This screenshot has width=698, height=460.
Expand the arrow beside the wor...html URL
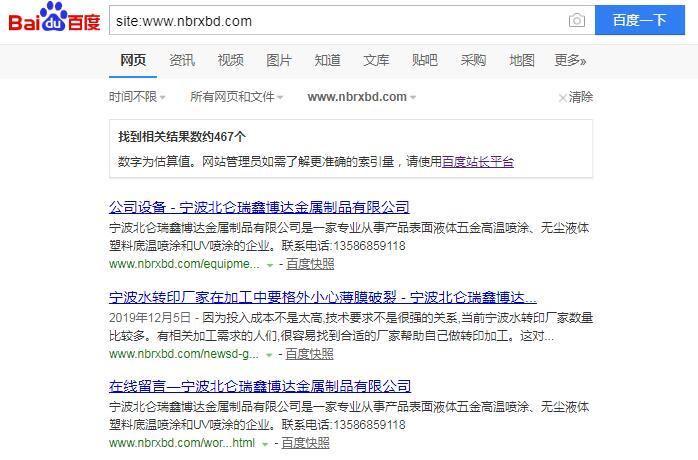[265, 444]
